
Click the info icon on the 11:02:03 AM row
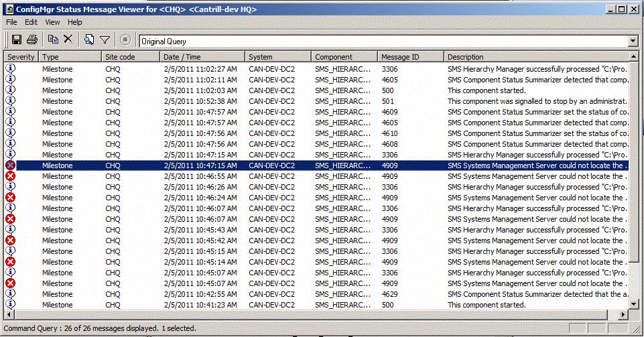[x=11, y=90]
